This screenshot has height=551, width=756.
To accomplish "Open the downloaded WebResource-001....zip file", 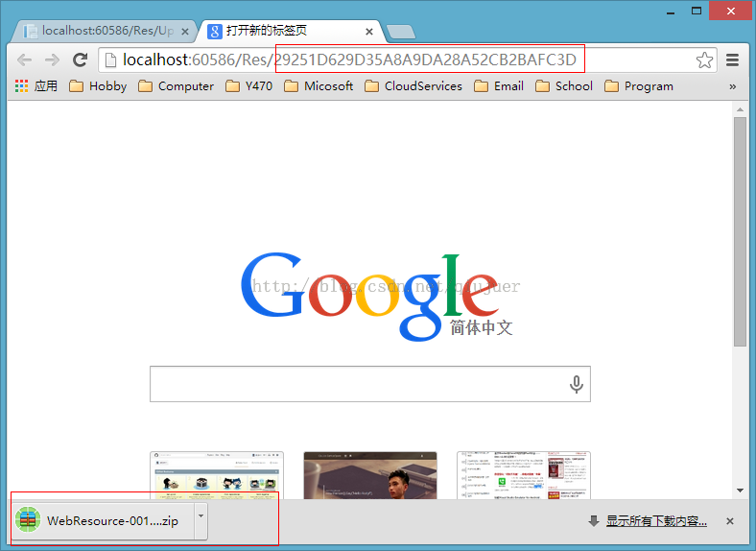I will 104,521.
